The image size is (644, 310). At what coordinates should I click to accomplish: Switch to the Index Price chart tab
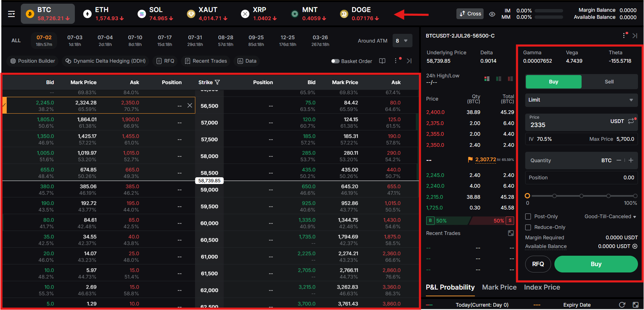pyautogui.click(x=542, y=287)
